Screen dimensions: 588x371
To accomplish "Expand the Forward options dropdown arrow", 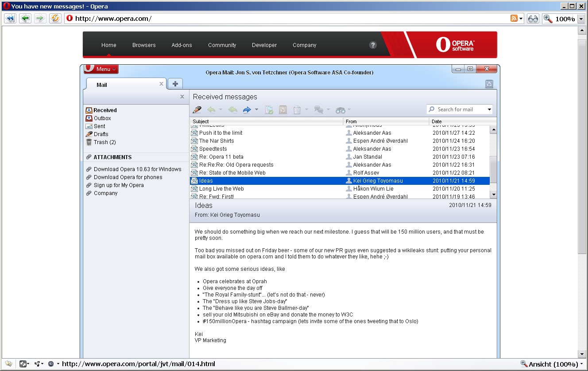I will pyautogui.click(x=256, y=109).
